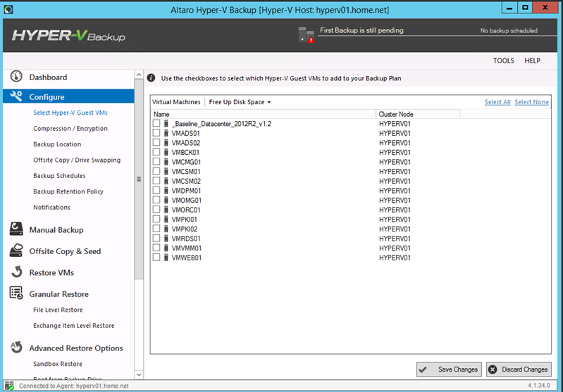Open Backup Location settings

[x=57, y=144]
